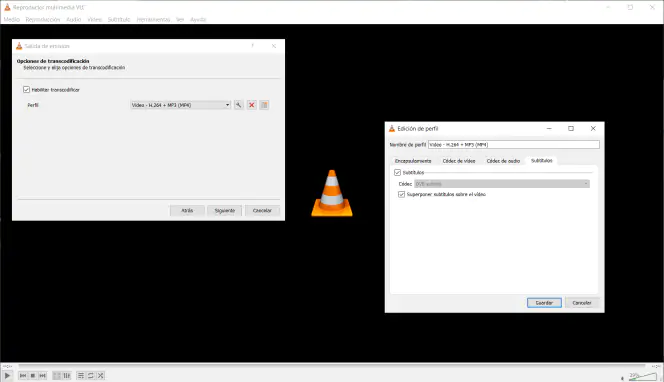Skip to previous media track
This screenshot has width=664, height=382.
tap(23, 376)
